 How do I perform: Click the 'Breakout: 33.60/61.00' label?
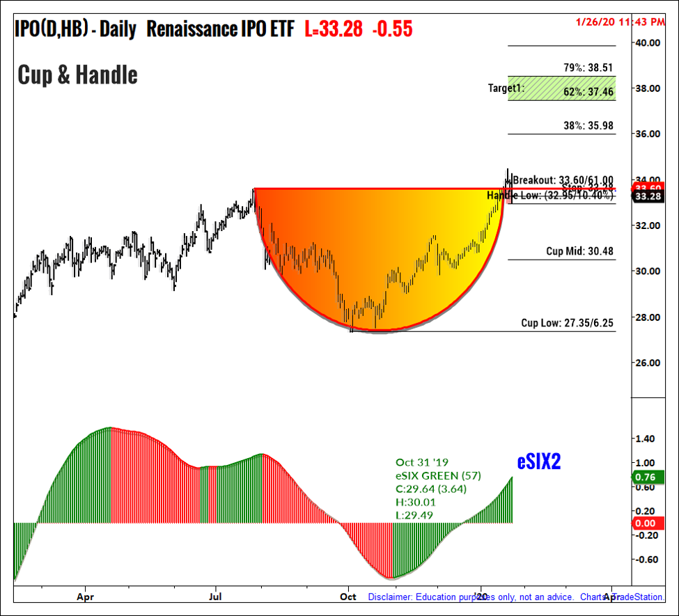tap(563, 180)
